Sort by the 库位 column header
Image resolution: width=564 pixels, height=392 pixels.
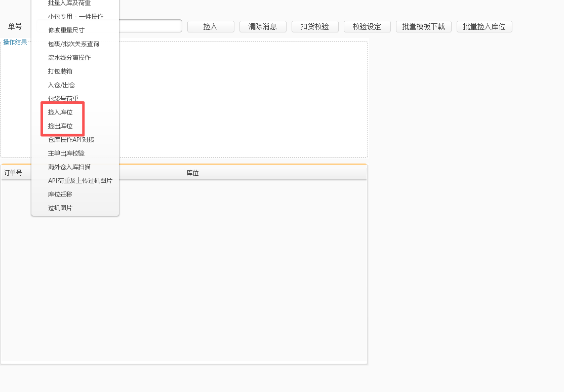193,173
